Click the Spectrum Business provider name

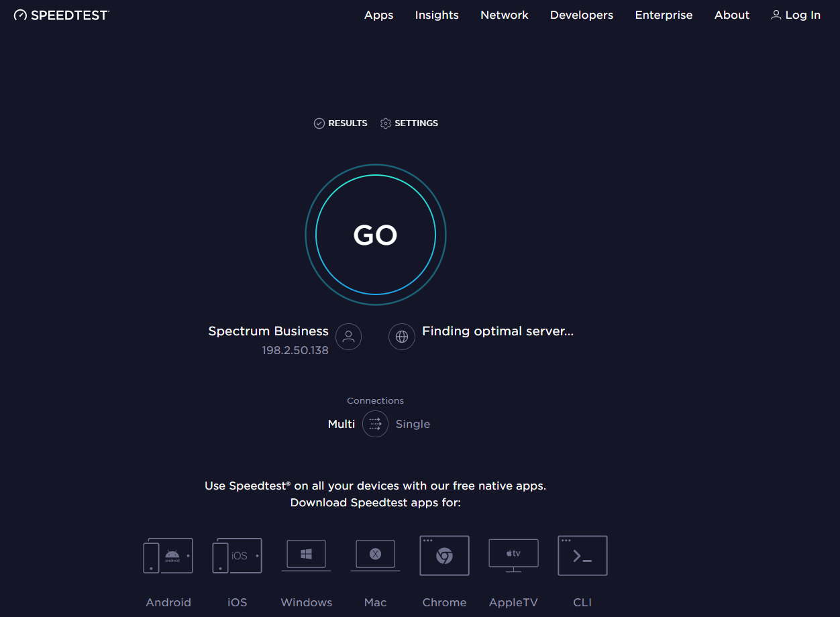pos(268,331)
